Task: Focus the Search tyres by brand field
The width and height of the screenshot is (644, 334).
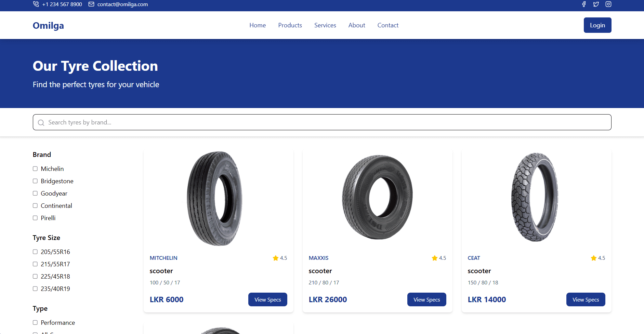Action: tap(322, 122)
